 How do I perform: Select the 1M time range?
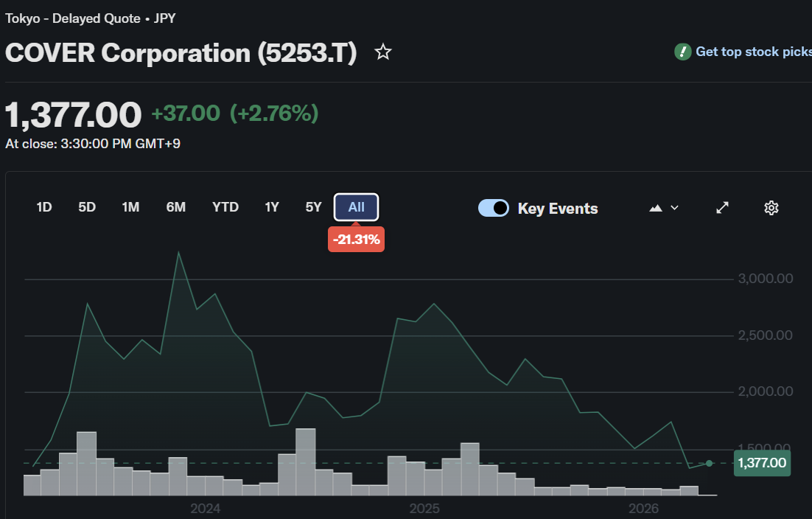click(130, 207)
